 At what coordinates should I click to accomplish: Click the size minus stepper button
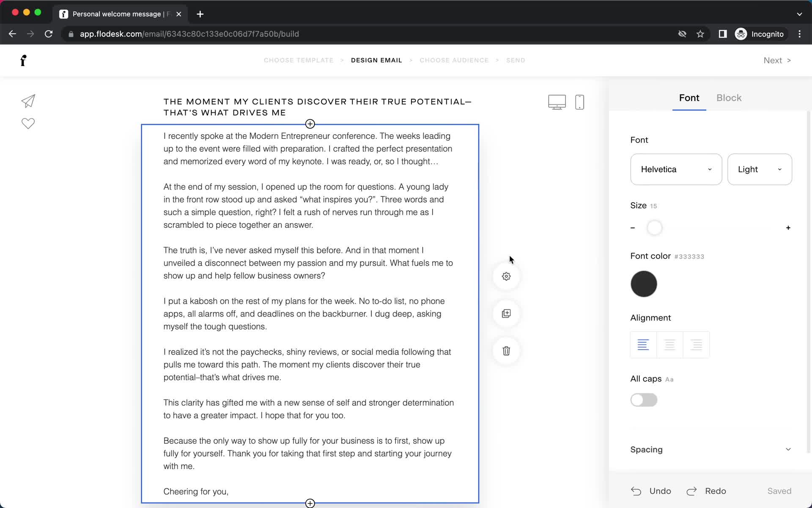(x=633, y=228)
